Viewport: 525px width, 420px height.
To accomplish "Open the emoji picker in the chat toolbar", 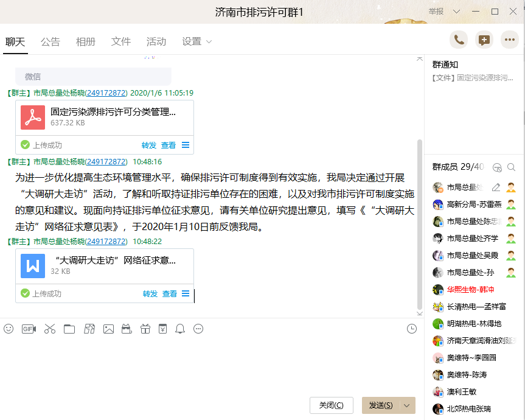I will tap(9, 329).
